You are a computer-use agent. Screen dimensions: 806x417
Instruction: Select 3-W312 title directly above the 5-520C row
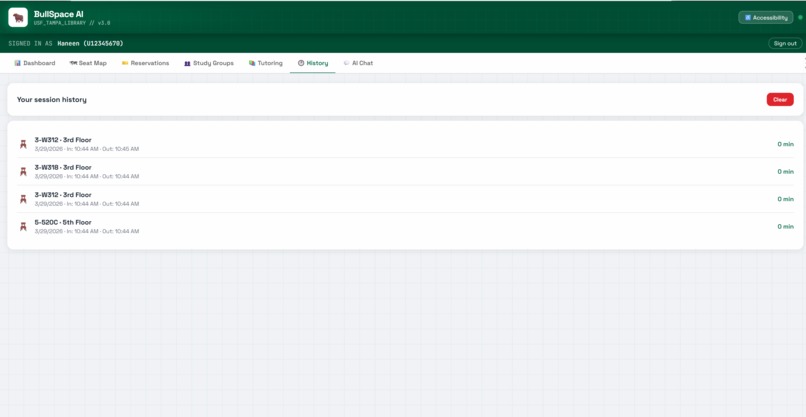[63, 195]
